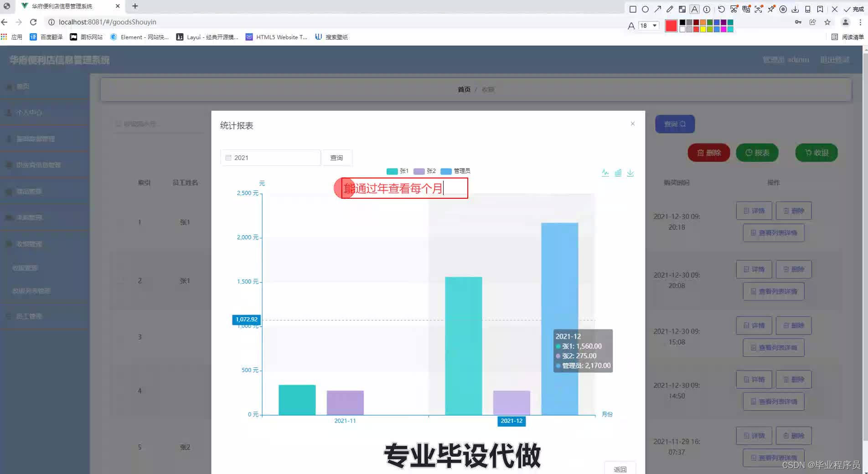
Task: Bookmark this page with star icon
Action: (827, 22)
